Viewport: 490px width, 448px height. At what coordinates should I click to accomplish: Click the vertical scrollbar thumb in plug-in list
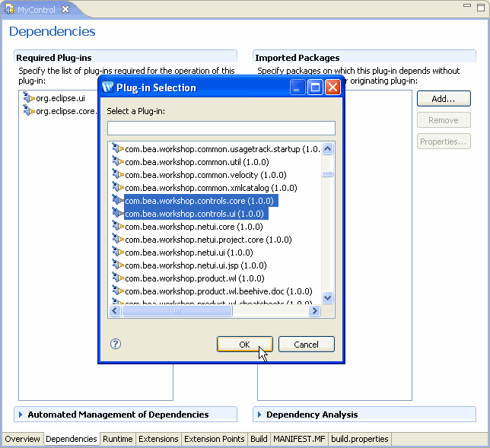pos(327,174)
